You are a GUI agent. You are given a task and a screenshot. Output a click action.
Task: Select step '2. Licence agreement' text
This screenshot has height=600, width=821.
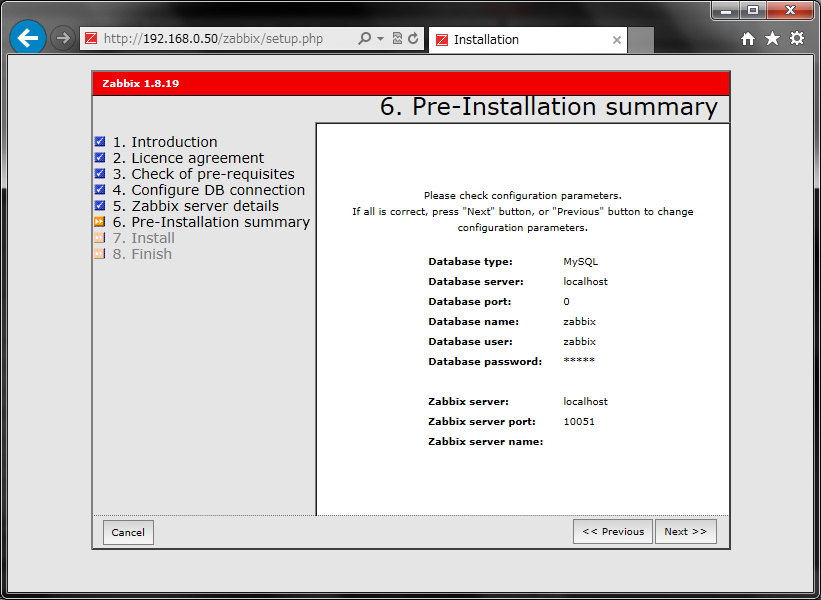point(188,158)
